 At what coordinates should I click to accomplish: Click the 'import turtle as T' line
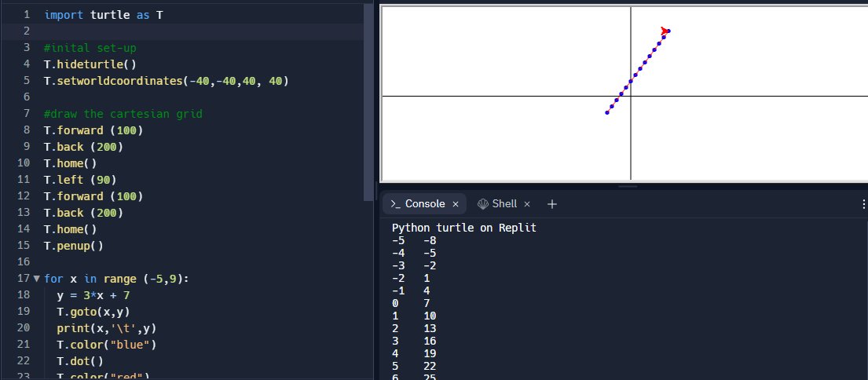pos(104,16)
